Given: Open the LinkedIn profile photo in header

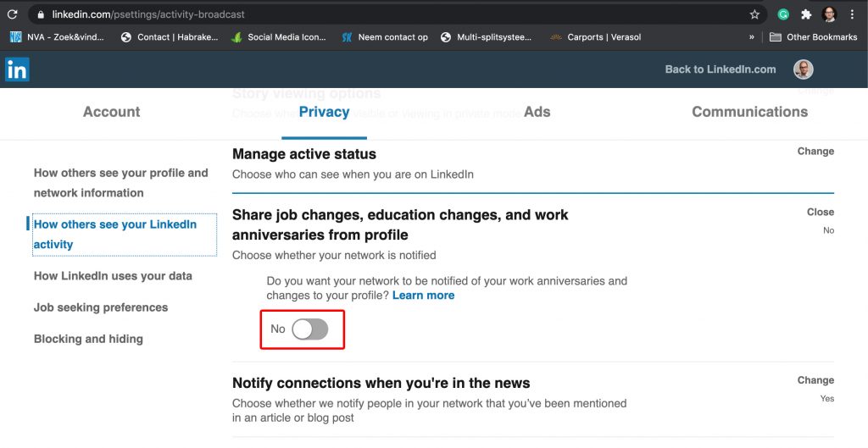Looking at the screenshot, I should point(804,69).
